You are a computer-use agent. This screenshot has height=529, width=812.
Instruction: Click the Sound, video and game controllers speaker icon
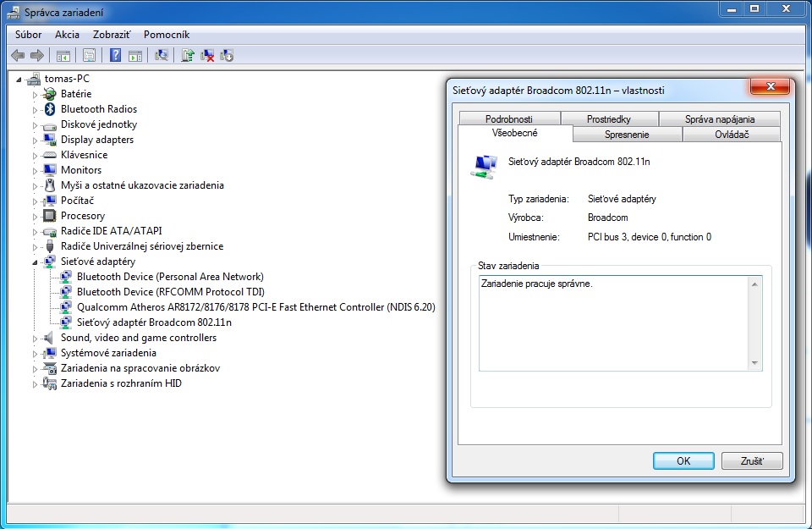49,338
